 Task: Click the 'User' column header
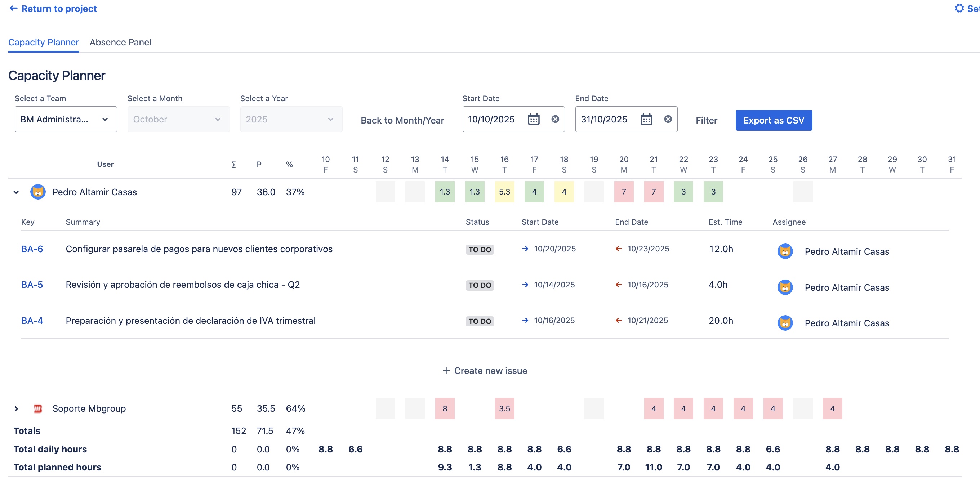tap(105, 164)
